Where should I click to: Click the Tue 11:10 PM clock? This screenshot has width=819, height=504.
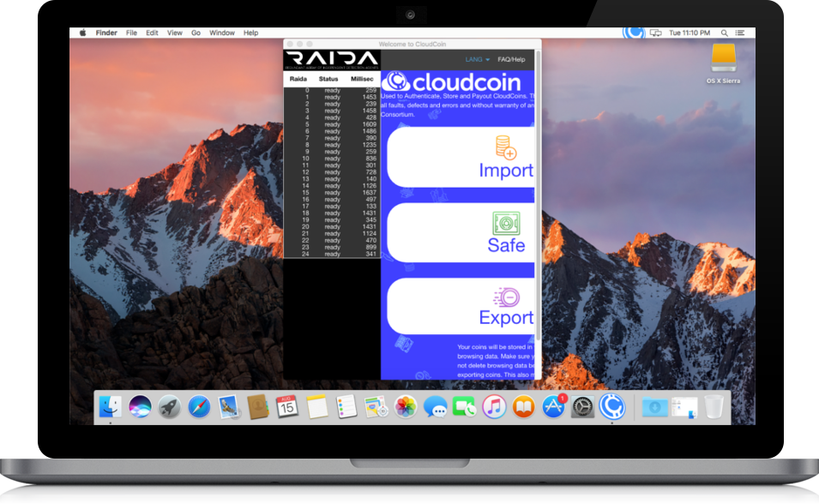690,33
